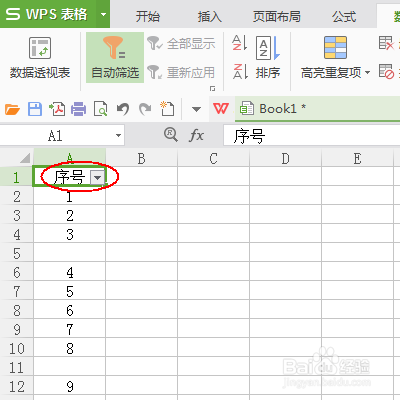Click cell A8 containing 6
Screen dimensions: 400x400
[70, 310]
